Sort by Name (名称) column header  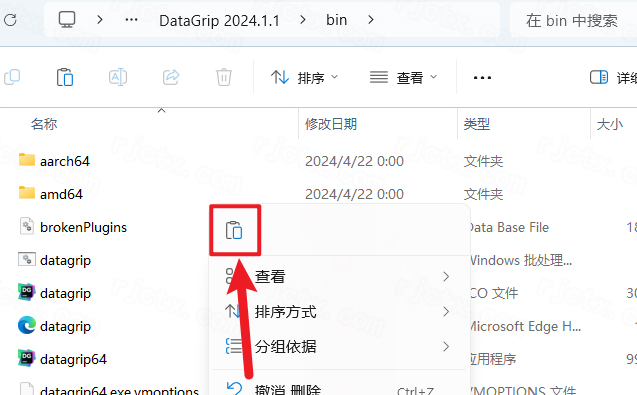click(x=44, y=124)
